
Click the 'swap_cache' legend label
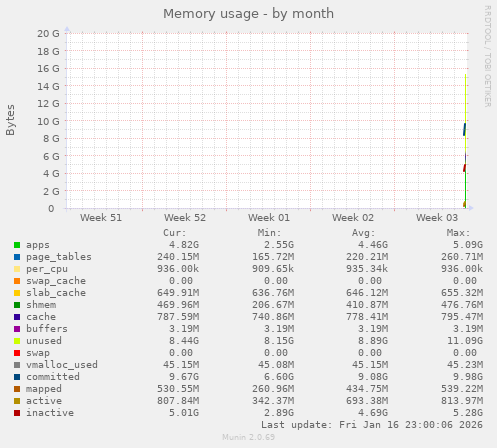coord(56,281)
